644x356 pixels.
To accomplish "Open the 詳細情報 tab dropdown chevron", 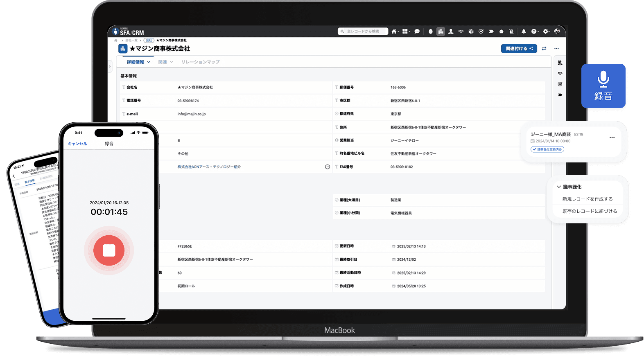I will (x=149, y=62).
